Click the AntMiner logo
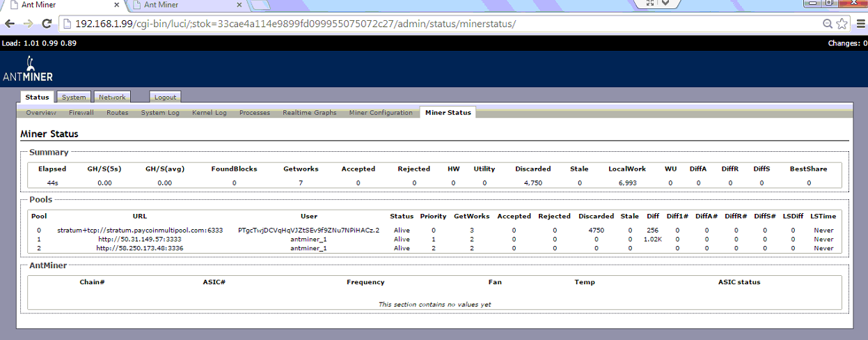 point(27,70)
